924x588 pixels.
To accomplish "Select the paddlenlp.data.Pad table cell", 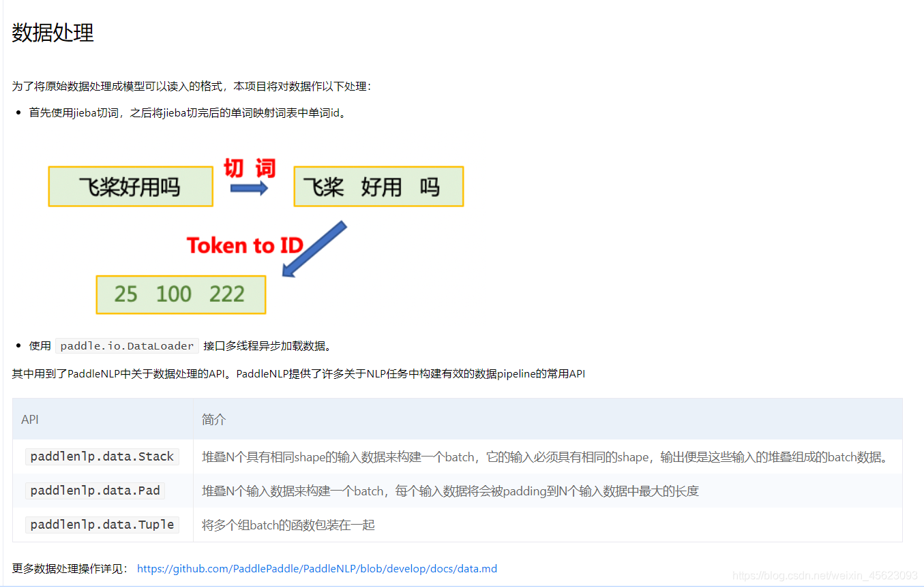I will pos(102,491).
